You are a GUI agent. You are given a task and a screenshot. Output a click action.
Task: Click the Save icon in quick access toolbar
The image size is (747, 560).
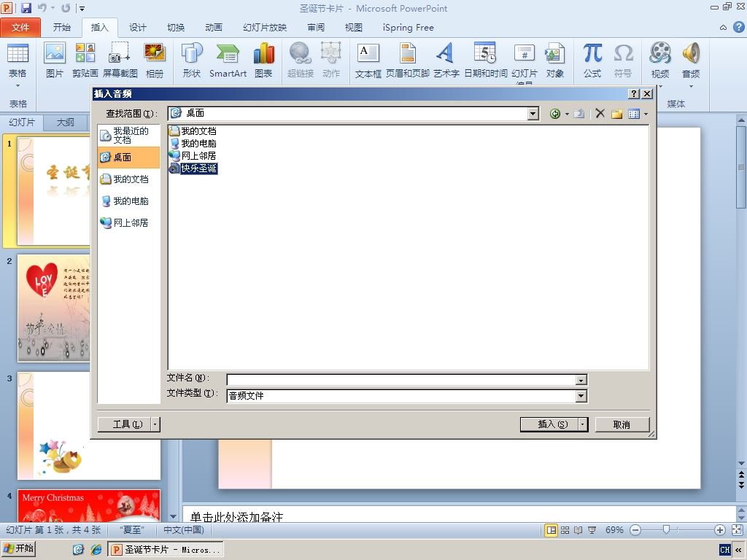(26, 7)
